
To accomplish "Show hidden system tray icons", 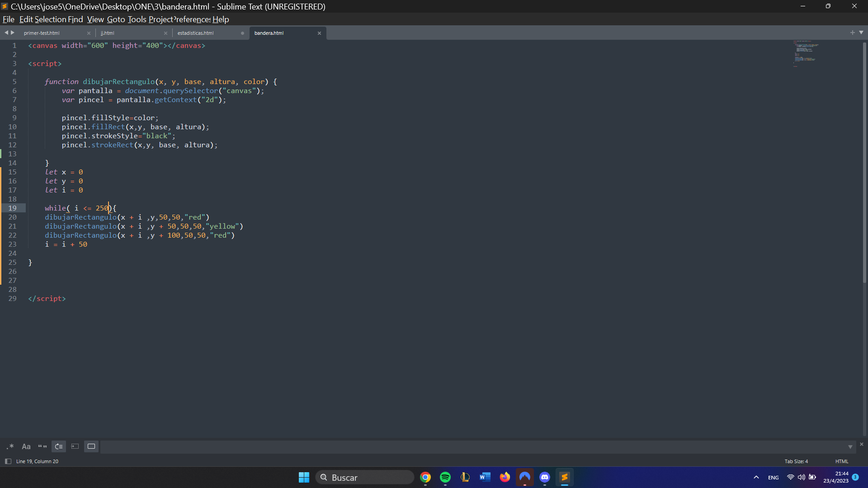I will (x=756, y=477).
